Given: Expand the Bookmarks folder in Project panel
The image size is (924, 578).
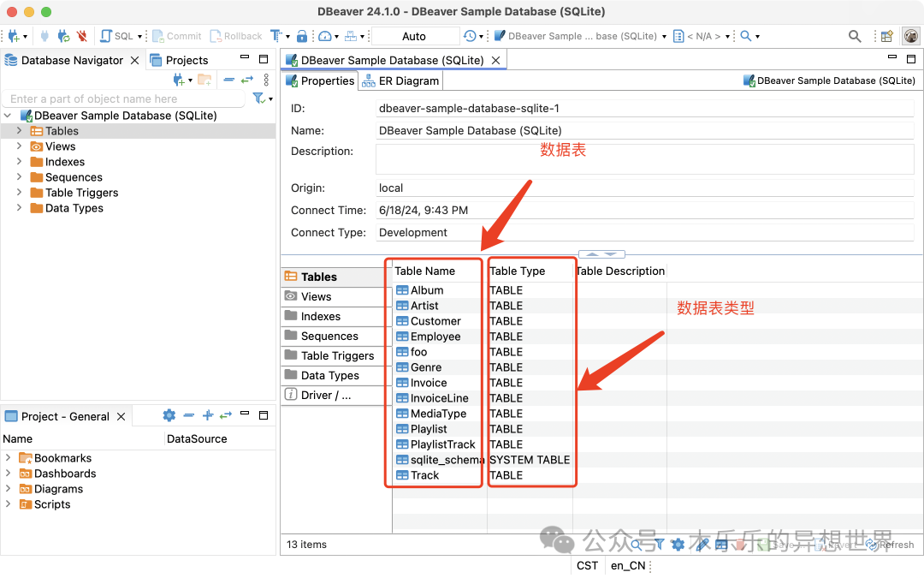Looking at the screenshot, I should point(8,457).
